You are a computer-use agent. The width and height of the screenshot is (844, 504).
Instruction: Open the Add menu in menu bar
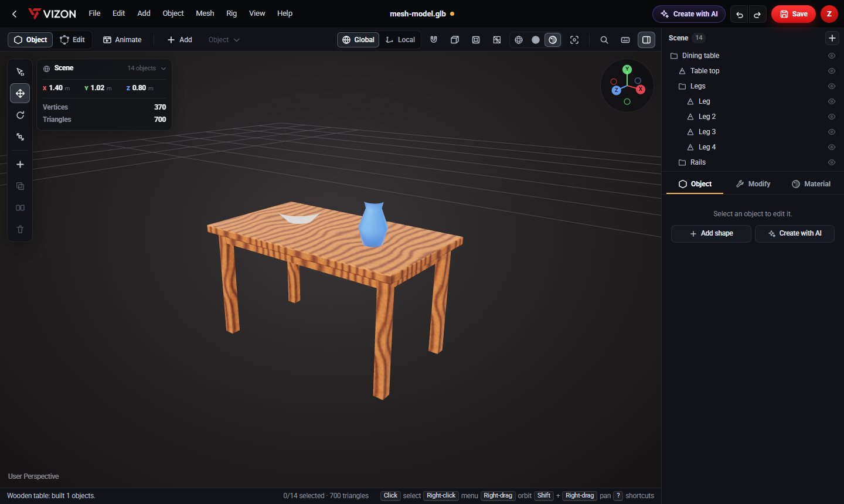click(144, 13)
